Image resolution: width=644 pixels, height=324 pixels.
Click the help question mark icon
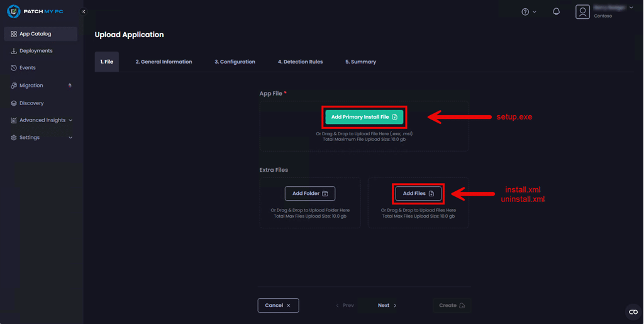tap(526, 12)
